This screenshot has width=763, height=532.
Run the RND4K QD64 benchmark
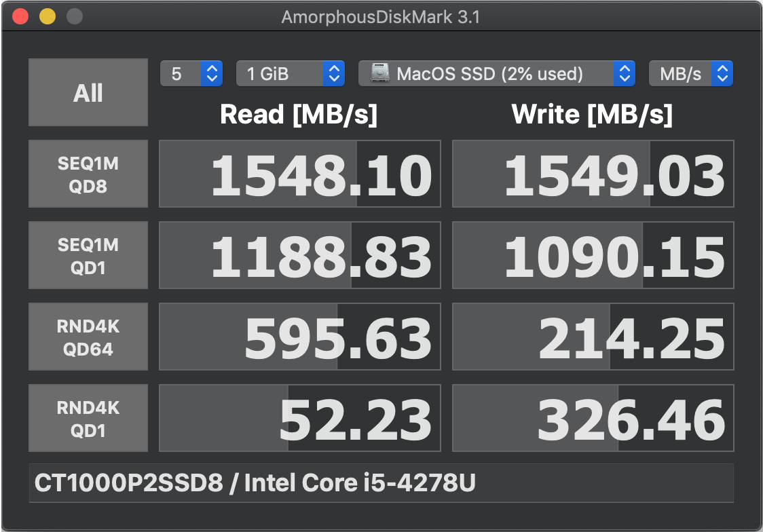pos(88,337)
